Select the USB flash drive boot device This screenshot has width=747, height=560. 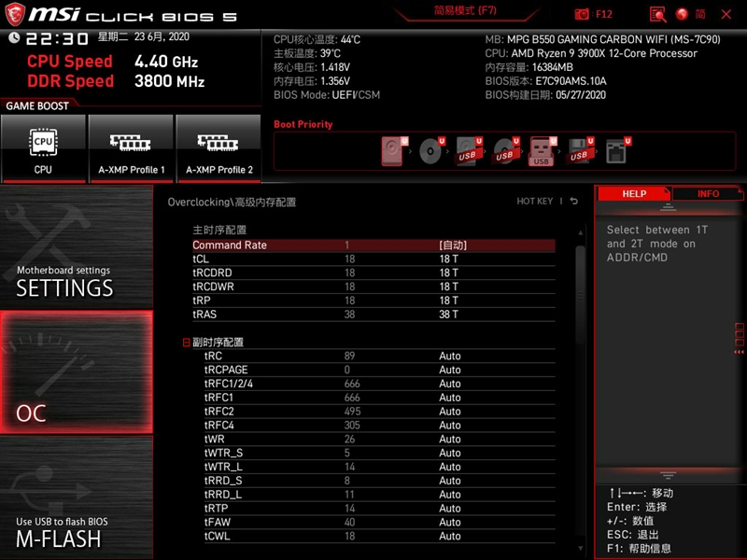(x=540, y=152)
